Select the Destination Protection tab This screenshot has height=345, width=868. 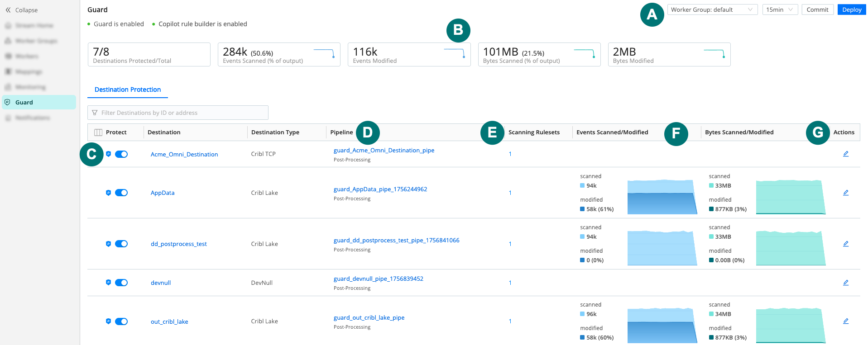click(x=128, y=90)
